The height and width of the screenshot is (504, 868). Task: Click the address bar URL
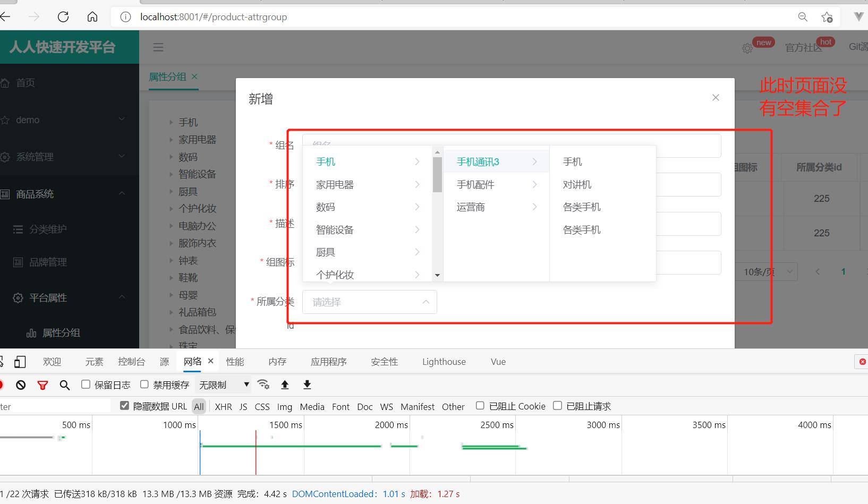pos(214,17)
